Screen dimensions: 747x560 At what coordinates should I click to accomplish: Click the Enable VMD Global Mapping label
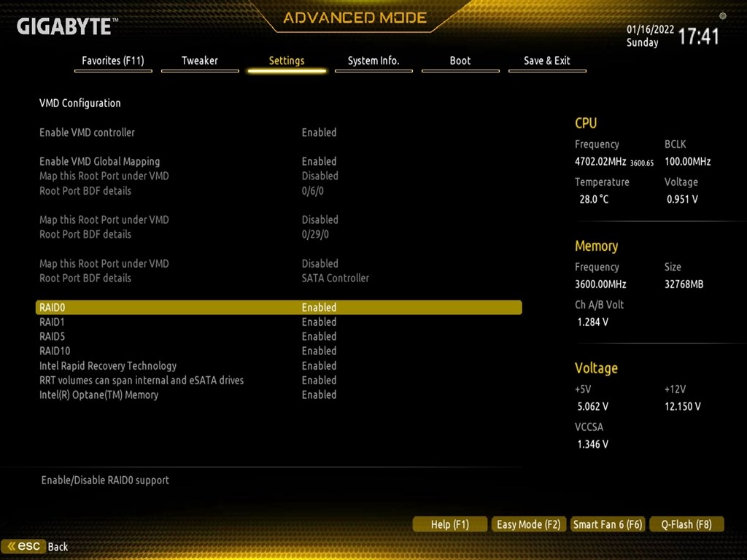99,161
